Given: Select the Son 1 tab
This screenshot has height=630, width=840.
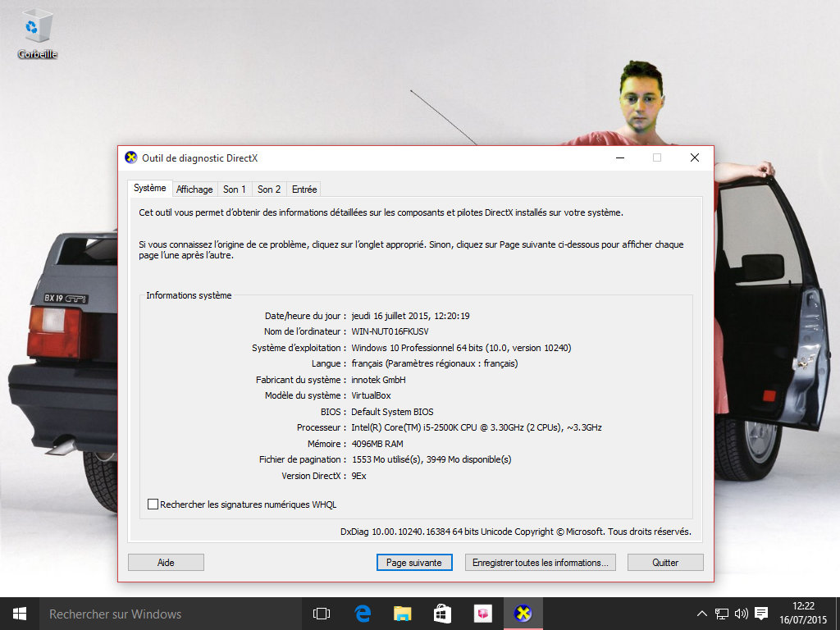Looking at the screenshot, I should point(235,189).
